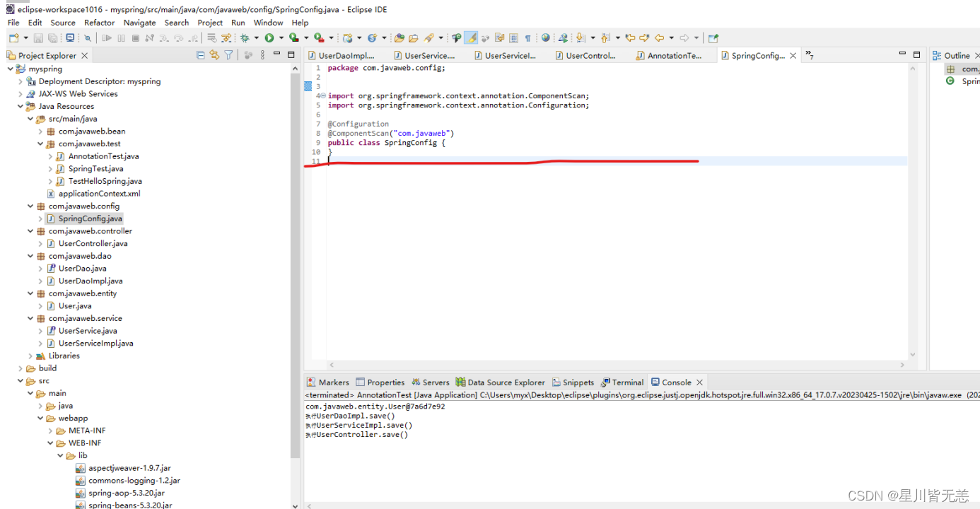
Task: Click the Open Task folder icon
Action: pyautogui.click(x=413, y=37)
